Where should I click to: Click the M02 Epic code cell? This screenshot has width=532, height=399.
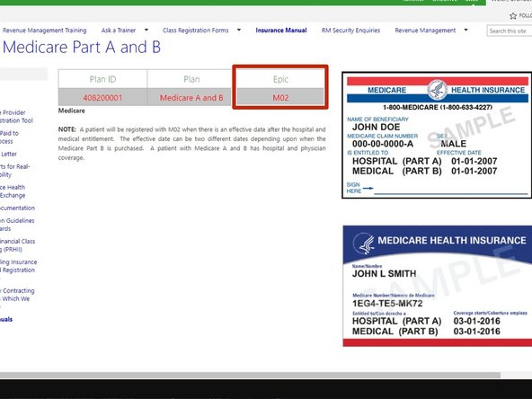pos(280,98)
